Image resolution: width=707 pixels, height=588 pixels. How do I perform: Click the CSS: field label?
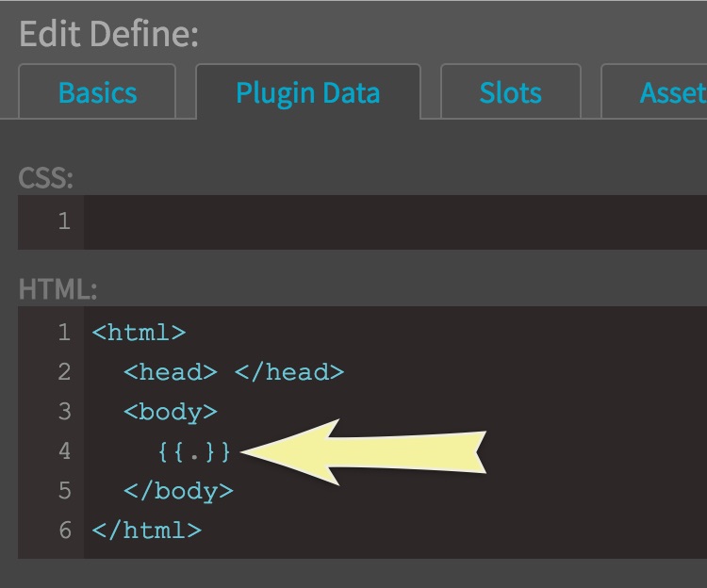click(45, 178)
